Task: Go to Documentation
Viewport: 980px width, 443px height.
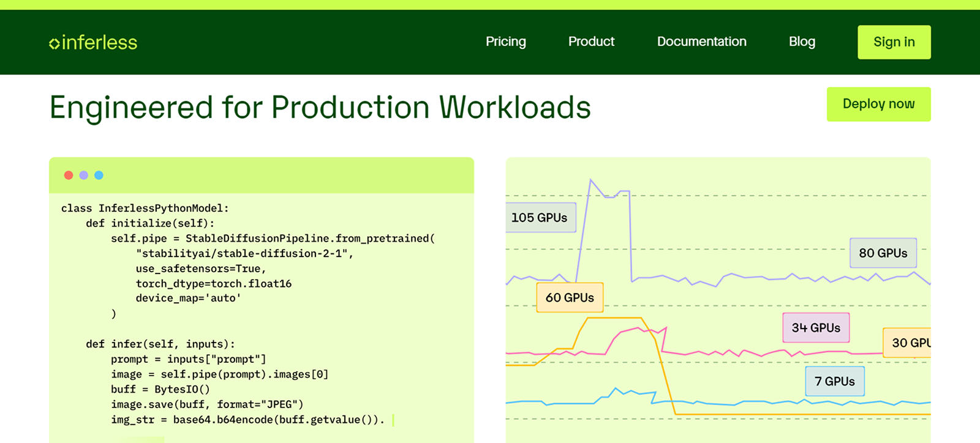Action: [x=702, y=42]
